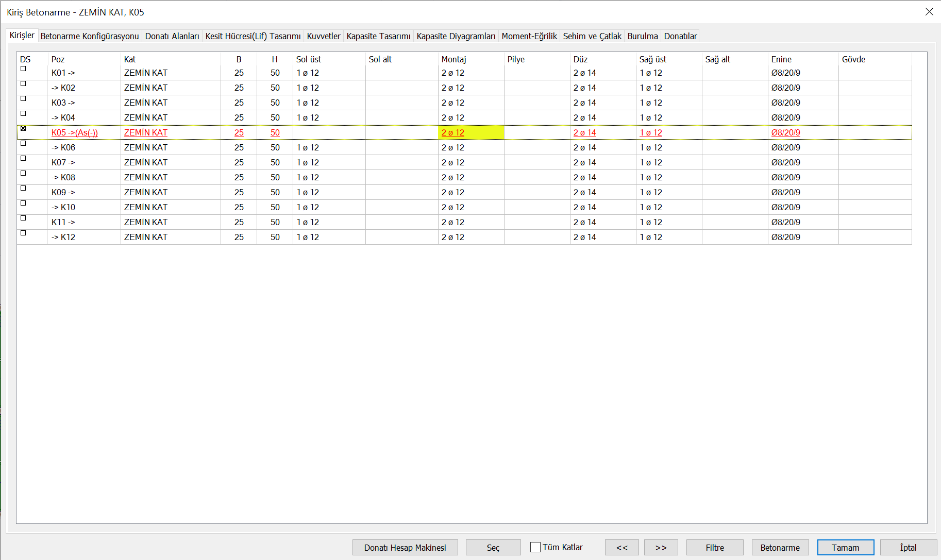Open the Sehim ve Çatlak tab

592,36
